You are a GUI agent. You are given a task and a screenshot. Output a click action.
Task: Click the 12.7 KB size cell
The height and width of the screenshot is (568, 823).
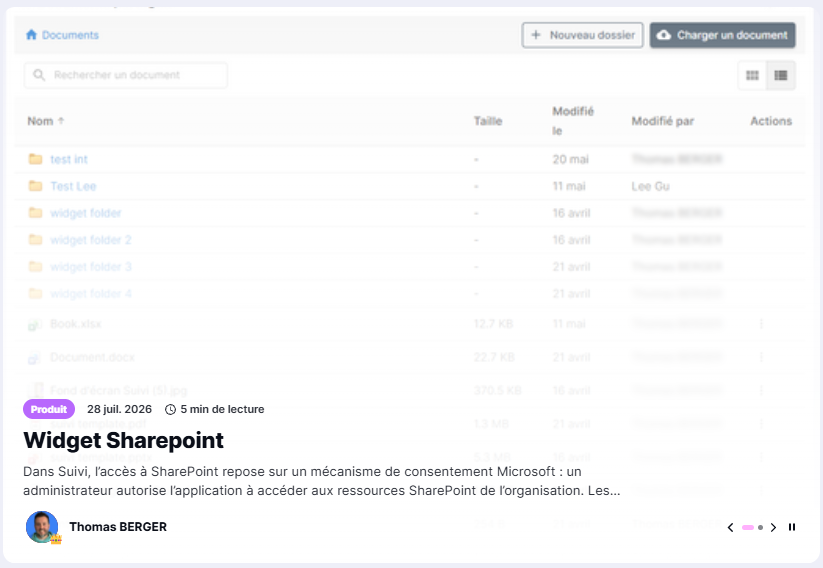point(493,324)
